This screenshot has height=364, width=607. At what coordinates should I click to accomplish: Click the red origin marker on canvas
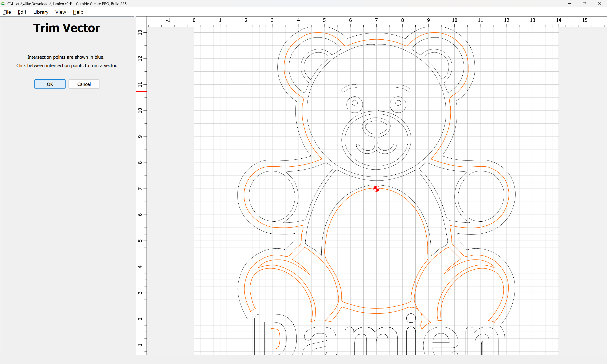[376, 189]
